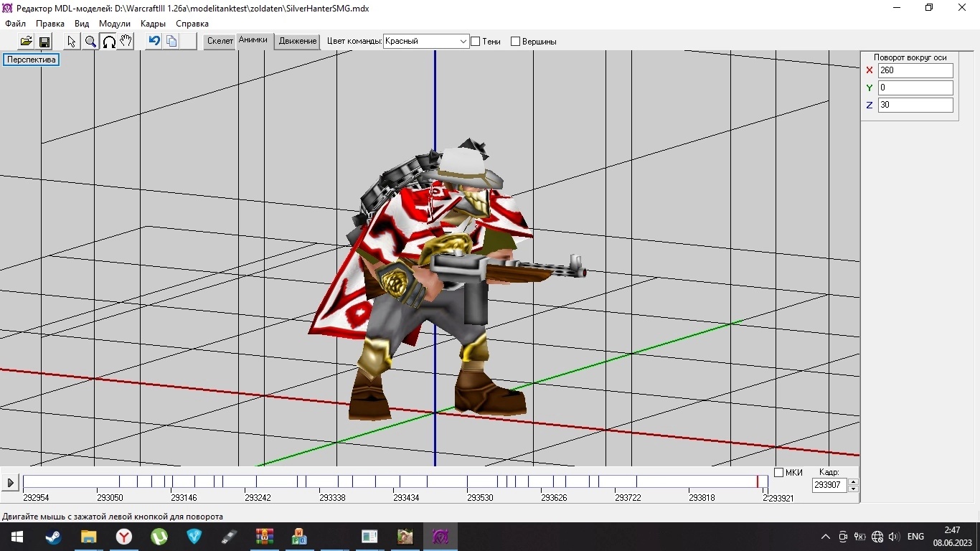Image resolution: width=980 pixels, height=551 pixels.
Task: Click the timeline label 293050
Action: click(x=110, y=498)
